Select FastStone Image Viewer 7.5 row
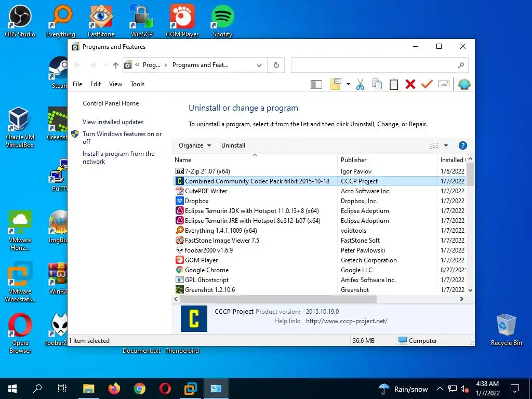This screenshot has height=399, width=532. tap(320, 240)
